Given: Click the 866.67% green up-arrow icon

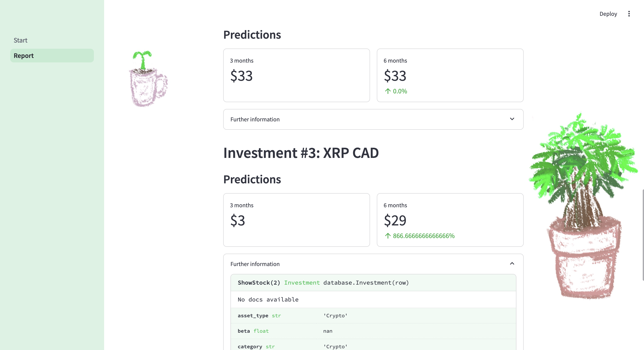Looking at the screenshot, I should (x=388, y=236).
